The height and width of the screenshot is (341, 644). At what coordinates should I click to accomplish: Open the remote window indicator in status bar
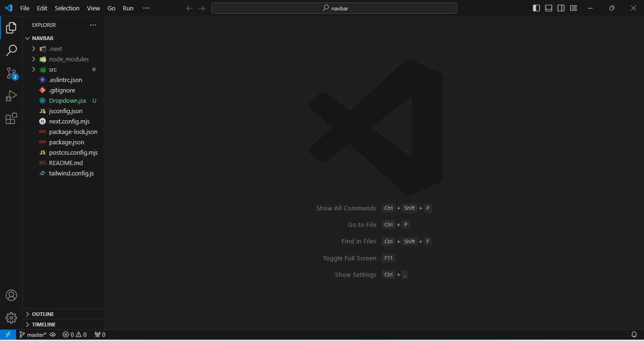[8, 334]
